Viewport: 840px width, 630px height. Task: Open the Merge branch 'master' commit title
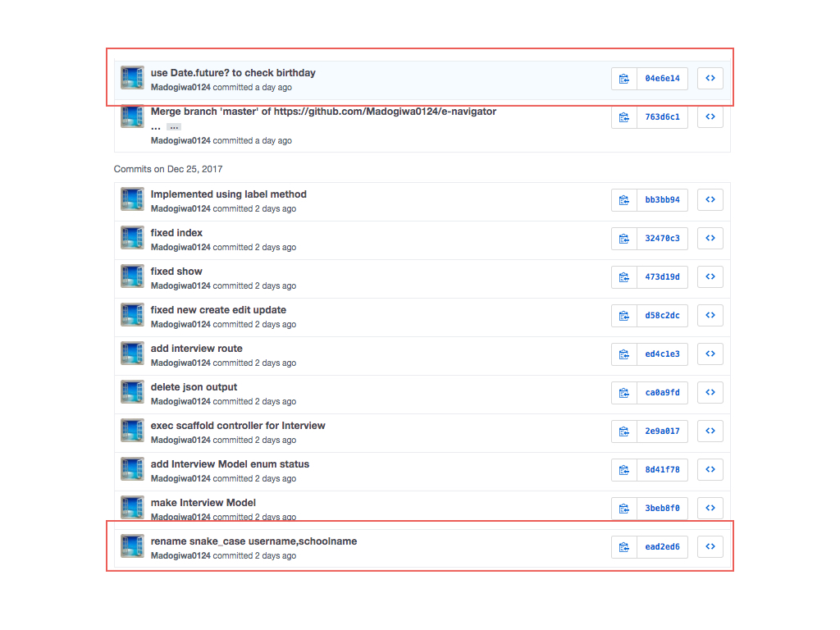pyautogui.click(x=323, y=112)
